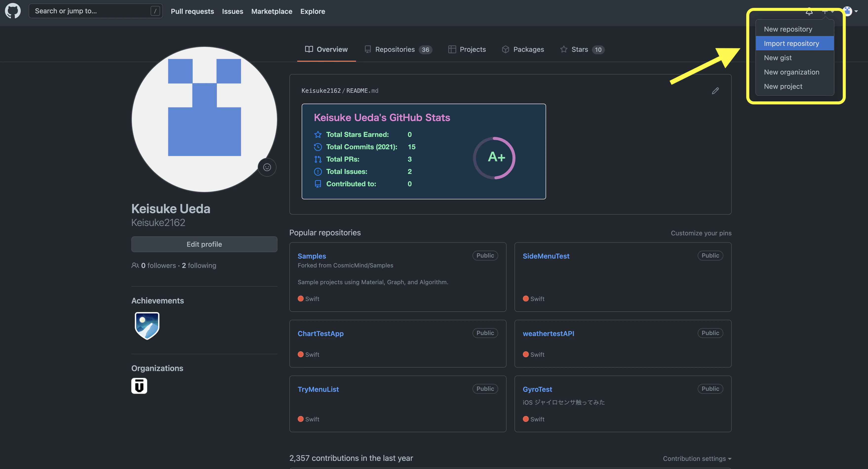This screenshot has width=868, height=469.
Task: Go to Marketplace in the header
Action: (272, 11)
